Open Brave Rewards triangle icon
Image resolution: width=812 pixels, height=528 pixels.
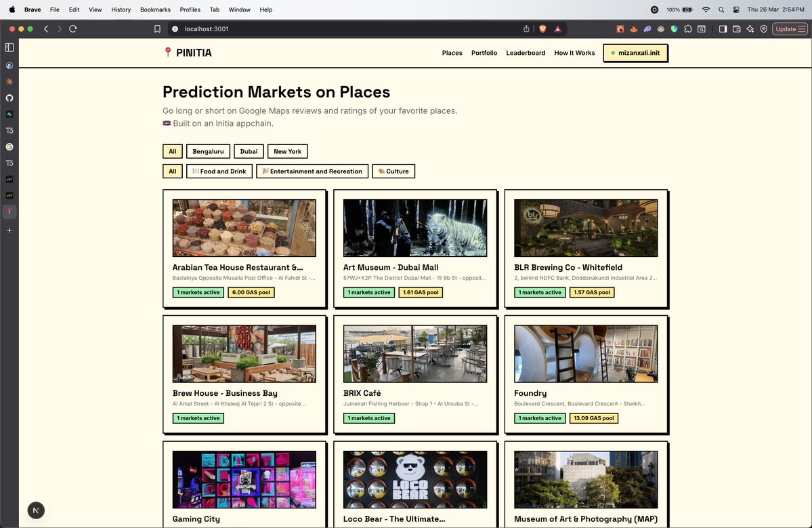[x=558, y=29]
